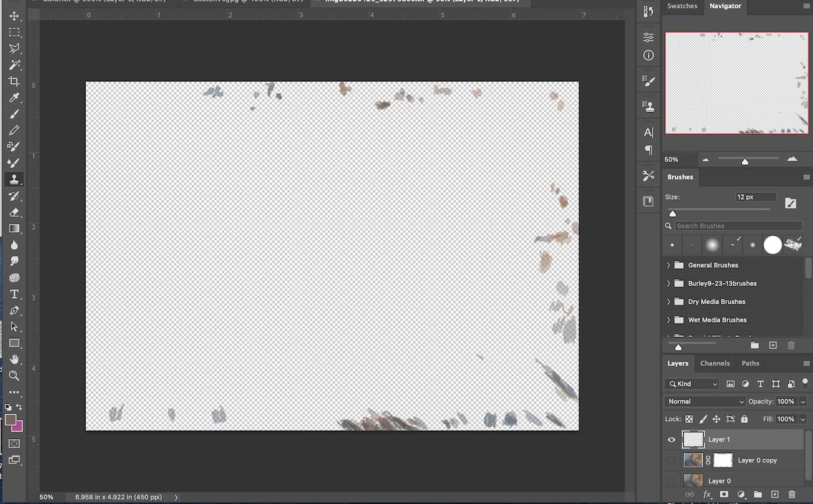This screenshot has width=813, height=504.
Task: Create a new layer
Action: tap(775, 495)
